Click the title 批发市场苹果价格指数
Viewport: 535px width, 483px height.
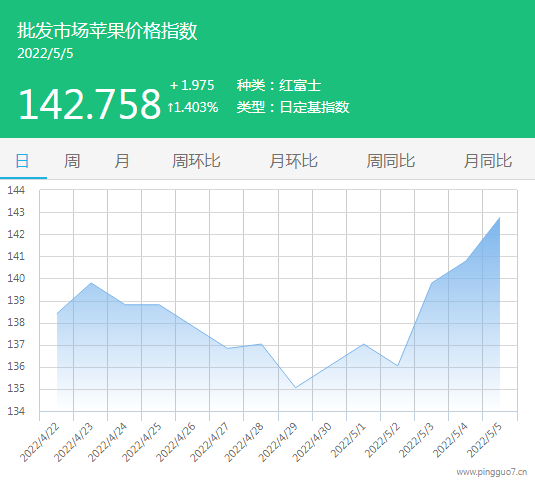(x=107, y=31)
